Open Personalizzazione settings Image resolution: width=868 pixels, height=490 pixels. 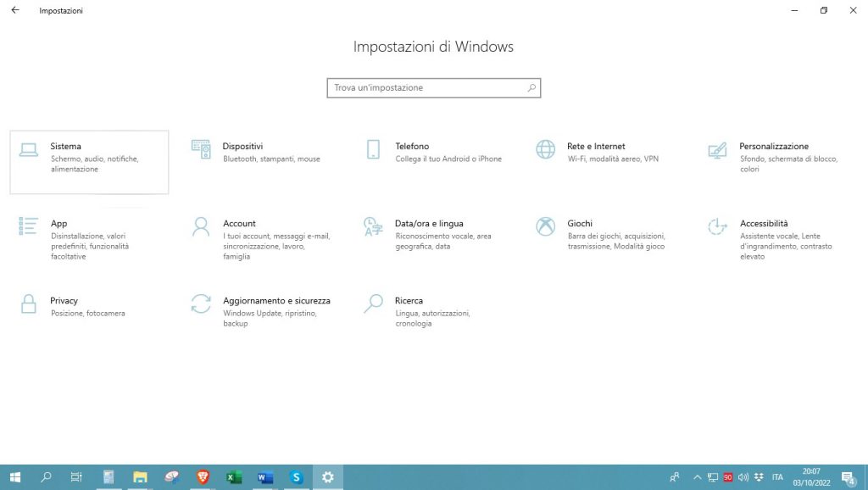pyautogui.click(x=773, y=147)
